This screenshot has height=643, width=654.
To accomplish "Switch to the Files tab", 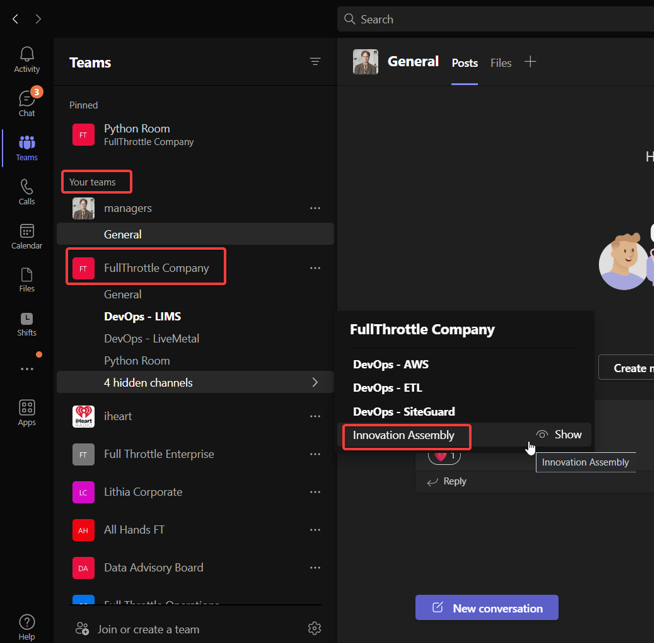I will pyautogui.click(x=501, y=63).
